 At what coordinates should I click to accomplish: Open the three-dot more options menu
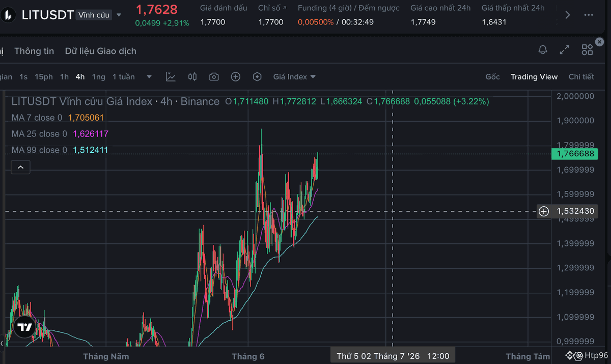589,15
